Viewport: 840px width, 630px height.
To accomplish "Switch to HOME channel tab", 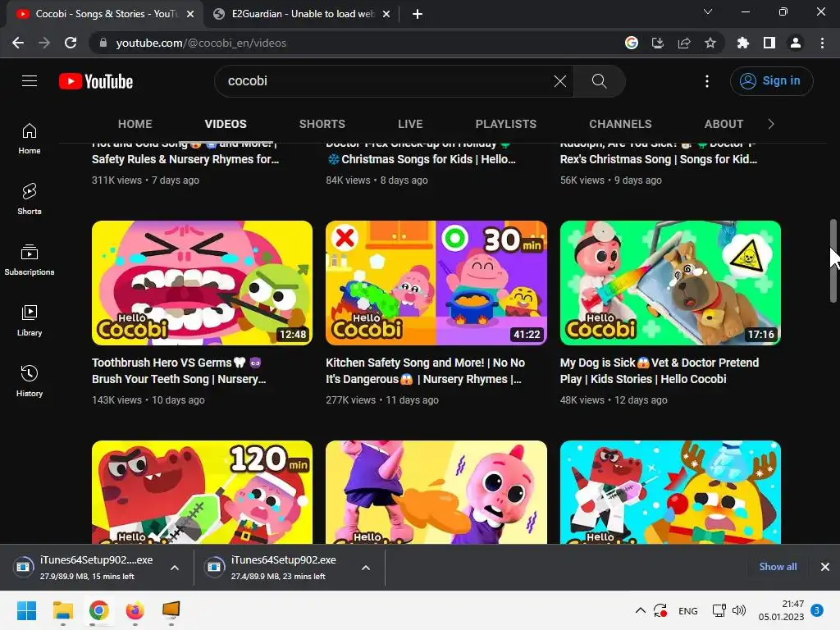I will click(x=135, y=124).
